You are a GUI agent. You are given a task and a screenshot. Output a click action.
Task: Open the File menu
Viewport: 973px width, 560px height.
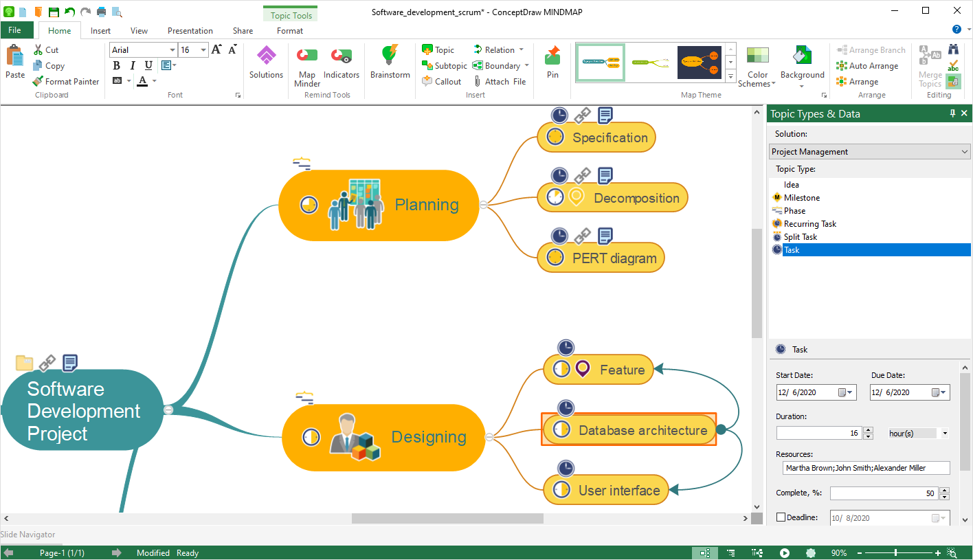pyautogui.click(x=14, y=30)
